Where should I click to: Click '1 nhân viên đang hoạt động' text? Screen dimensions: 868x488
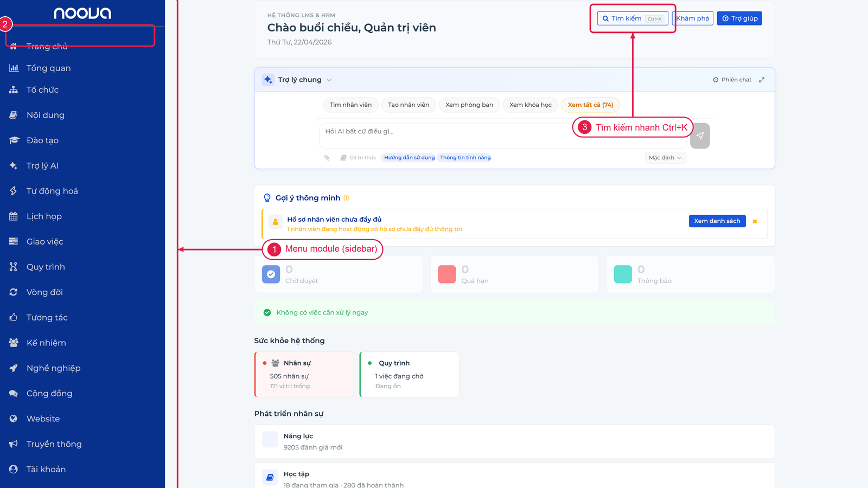pyautogui.click(x=374, y=229)
